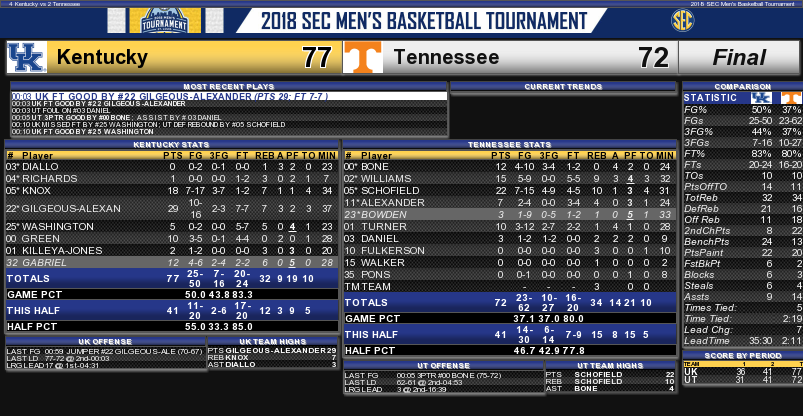Select the 05 Knox player row
This screenshot has height=416, width=803.
tap(172, 191)
